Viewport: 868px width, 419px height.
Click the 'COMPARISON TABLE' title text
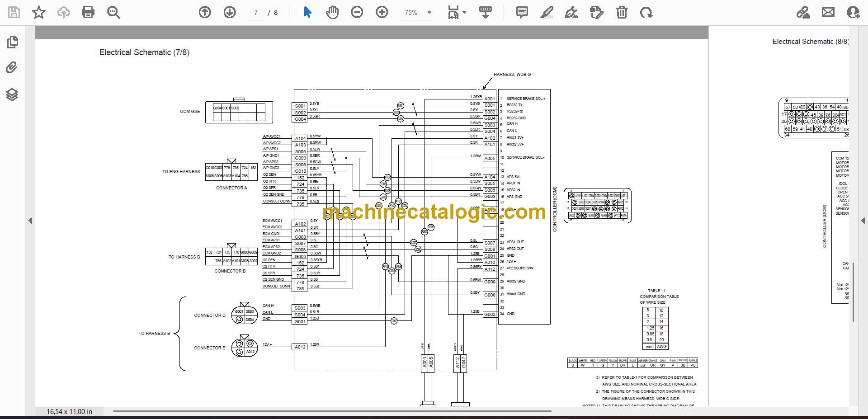tap(659, 297)
